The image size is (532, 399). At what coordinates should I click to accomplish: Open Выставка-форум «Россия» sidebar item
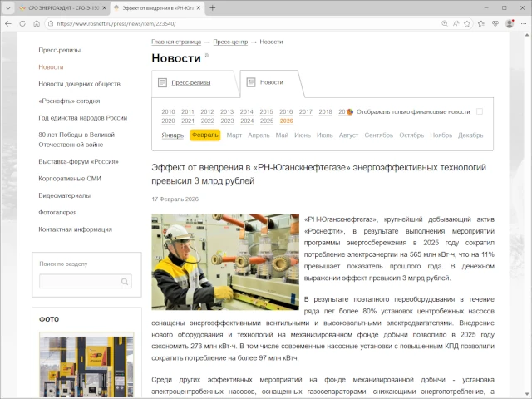pos(78,162)
